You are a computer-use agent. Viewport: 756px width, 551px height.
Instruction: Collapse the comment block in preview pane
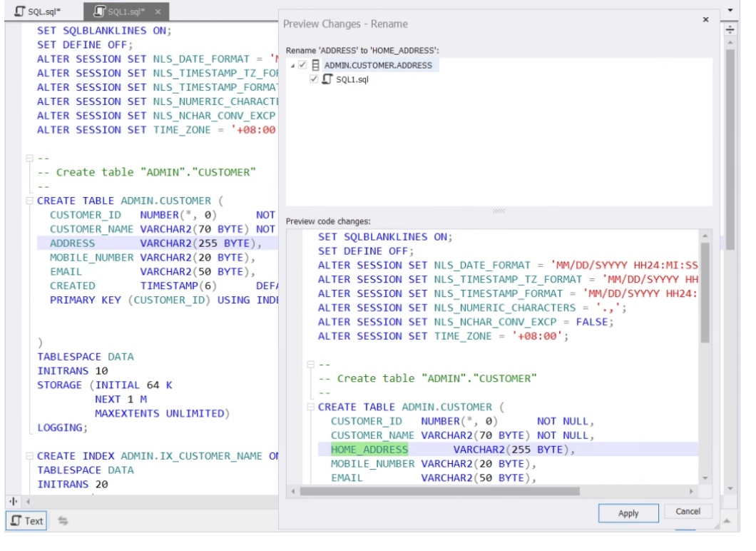tap(310, 364)
